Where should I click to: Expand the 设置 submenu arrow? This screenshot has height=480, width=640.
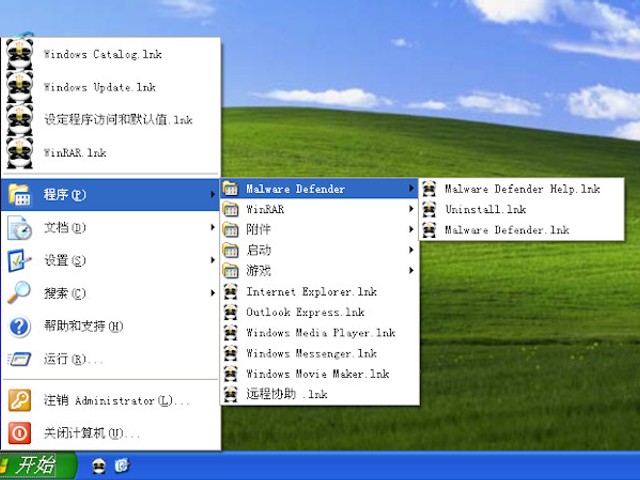pyautogui.click(x=212, y=260)
